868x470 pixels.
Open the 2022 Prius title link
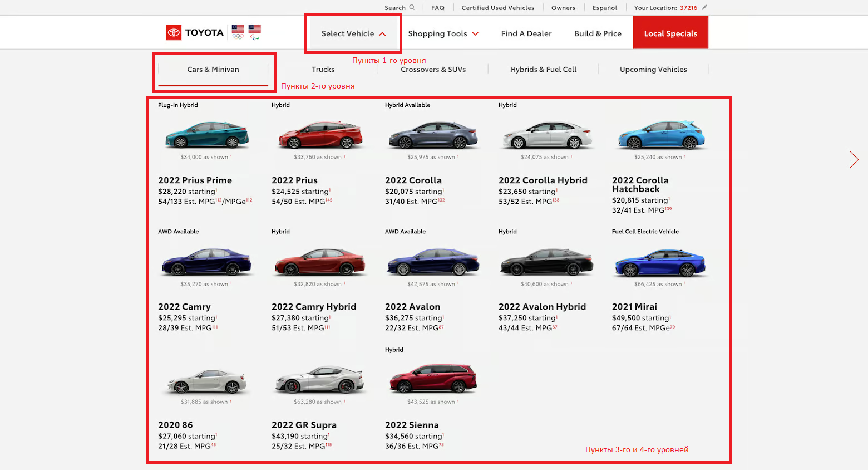[x=294, y=180]
